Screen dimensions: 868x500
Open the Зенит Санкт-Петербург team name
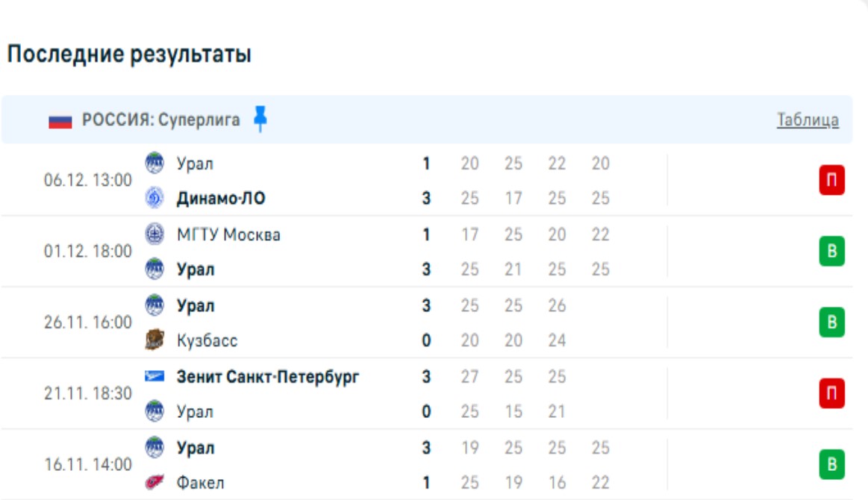(x=268, y=377)
